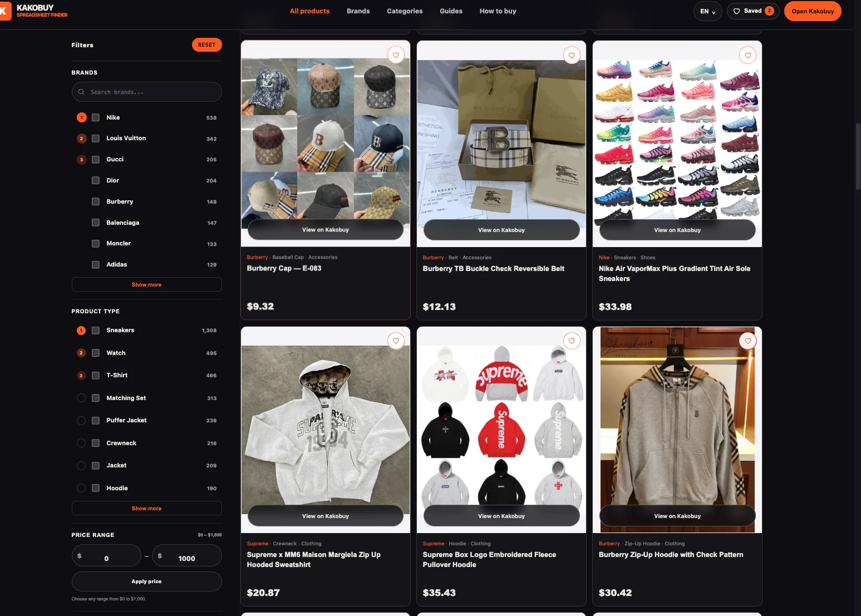Expand product types with Show more
This screenshot has height=616, width=861.
coord(147,508)
